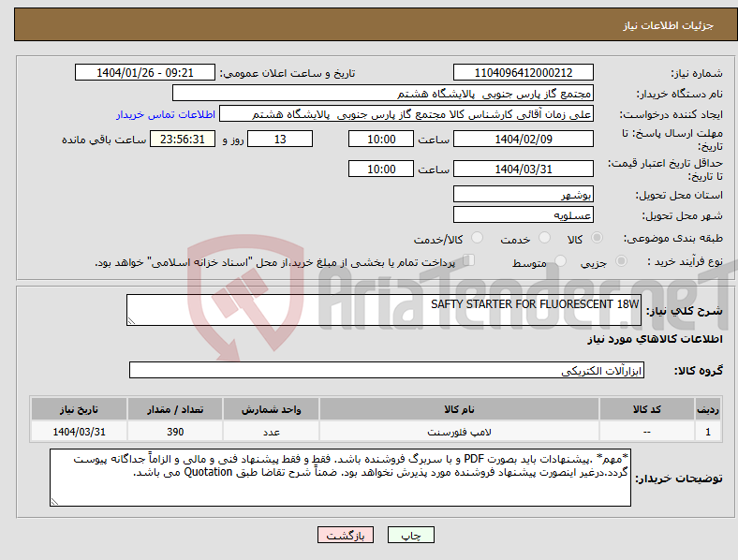This screenshot has width=738, height=560.
Task: Choose the جزیی purchase type radio
Action: tap(621, 261)
